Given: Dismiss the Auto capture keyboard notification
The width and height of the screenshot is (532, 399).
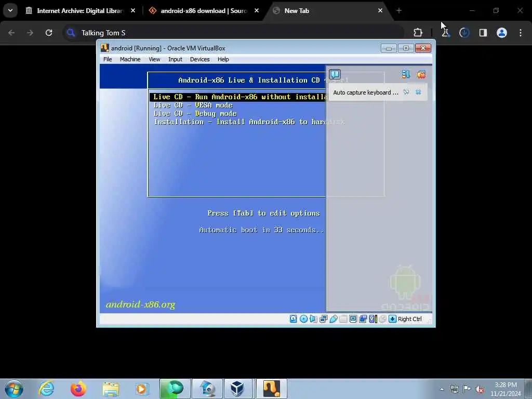Looking at the screenshot, I should (418, 92).
